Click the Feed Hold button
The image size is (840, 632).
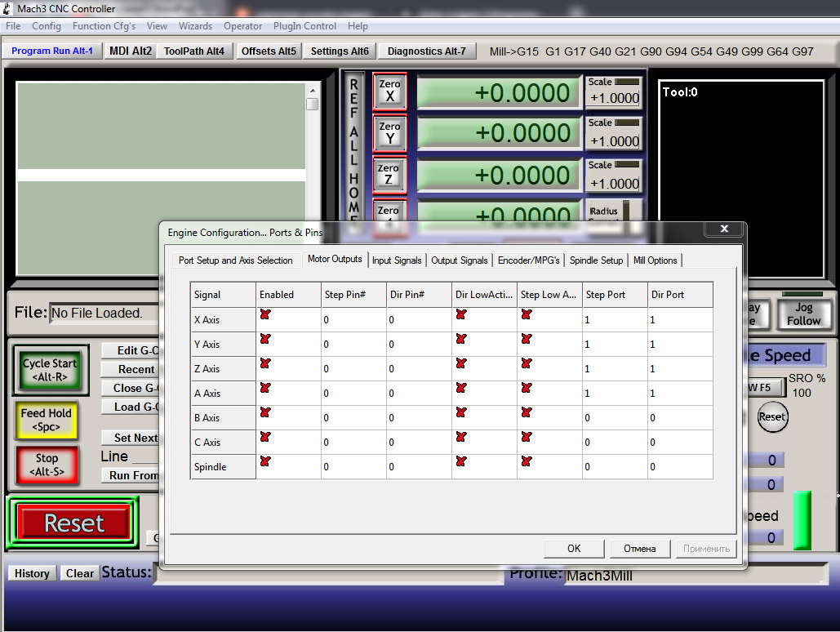tap(46, 420)
